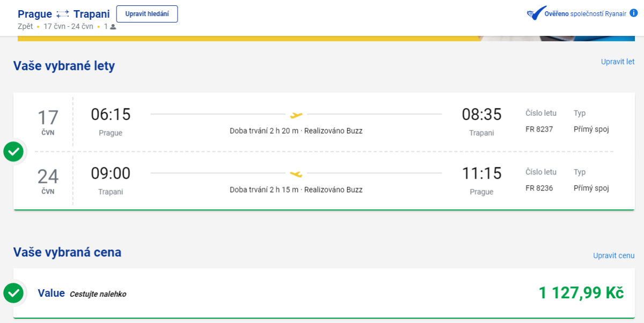Viewport: 644px width, 323px height.
Task: Click the round-trip arrows between Prague and Trapani
Action: coord(63,14)
